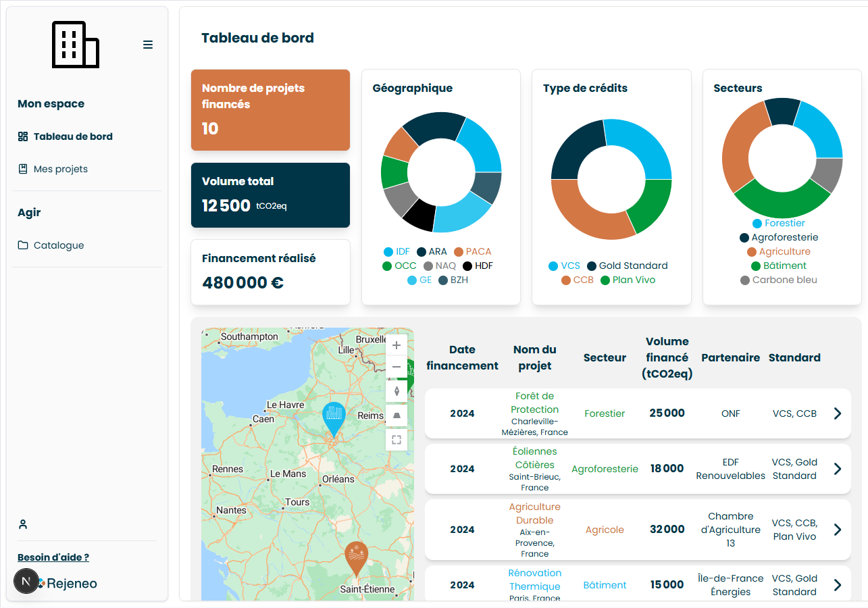Image resolution: width=868 pixels, height=608 pixels.
Task: Click the building logo at top of sidebar
Action: 76,45
